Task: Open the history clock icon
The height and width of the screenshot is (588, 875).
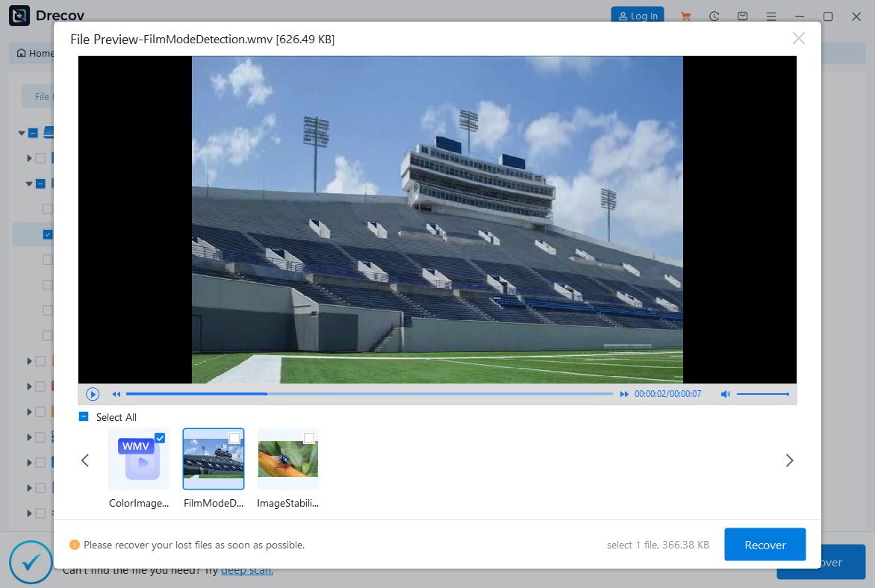Action: (x=714, y=16)
